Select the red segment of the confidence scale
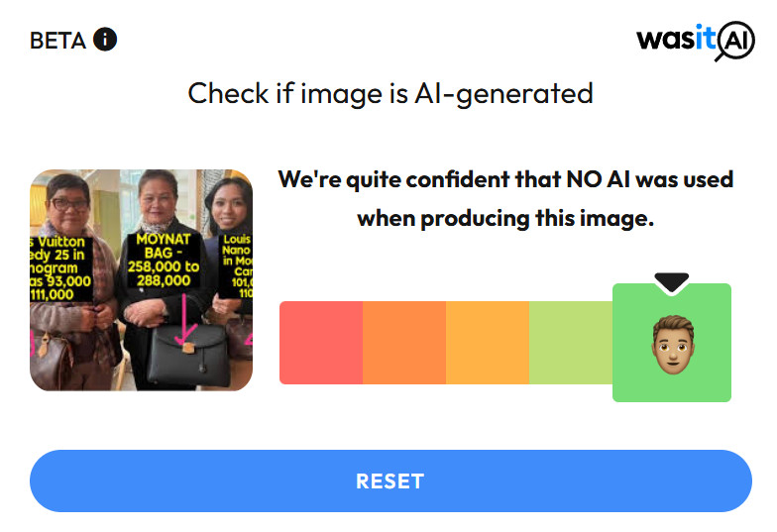 tap(321, 343)
